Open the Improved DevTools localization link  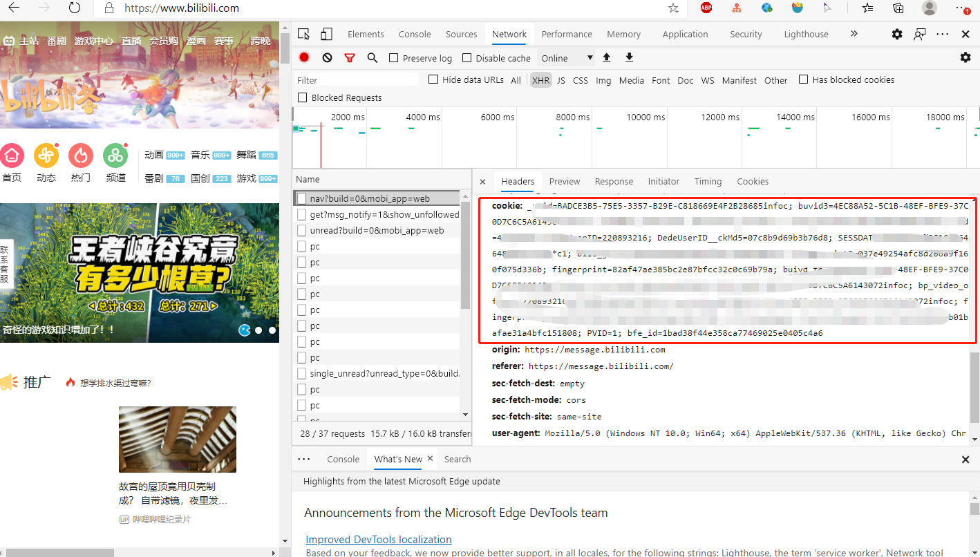point(378,539)
